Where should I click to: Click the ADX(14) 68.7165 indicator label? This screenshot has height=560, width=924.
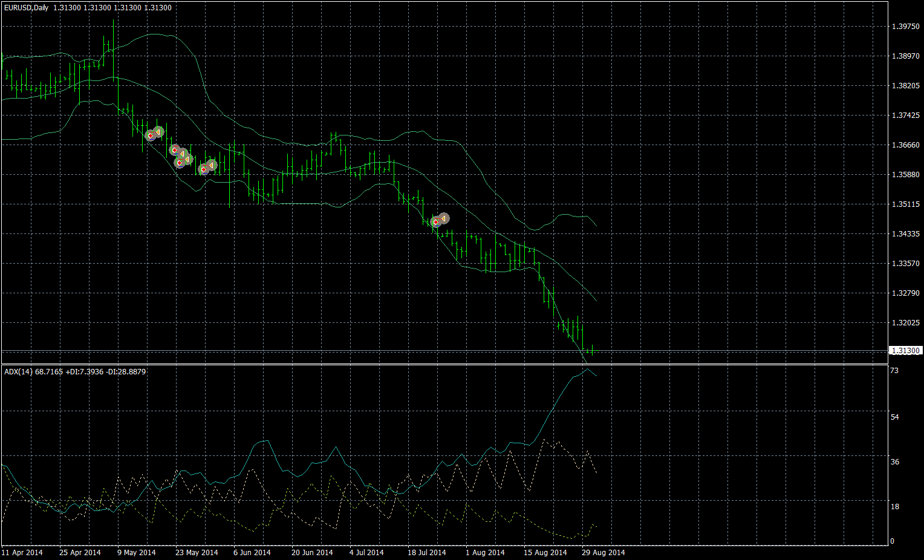33,371
